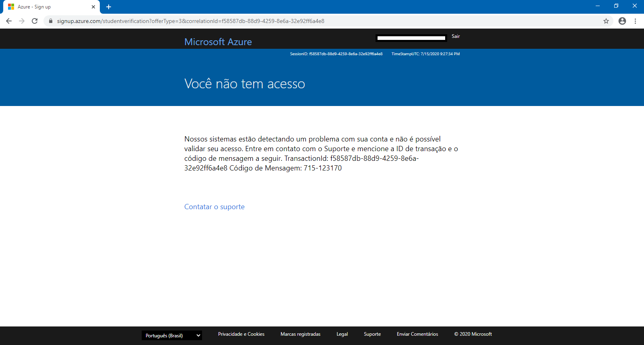Open Marcas registradas footer link

pos(301,334)
